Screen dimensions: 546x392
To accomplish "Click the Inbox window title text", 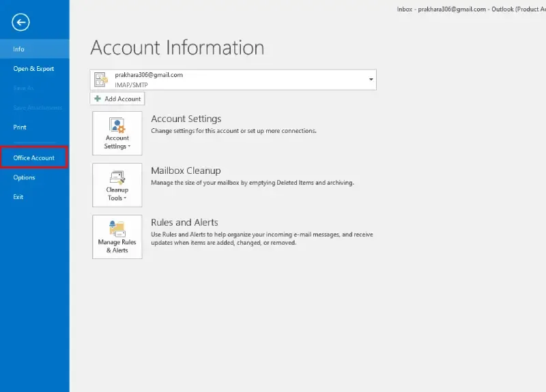I will pos(471,10).
